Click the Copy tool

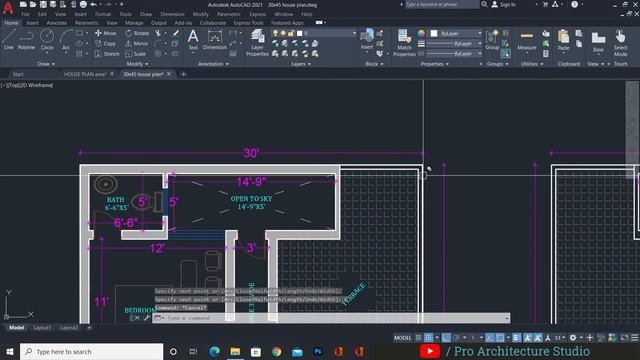click(105, 43)
